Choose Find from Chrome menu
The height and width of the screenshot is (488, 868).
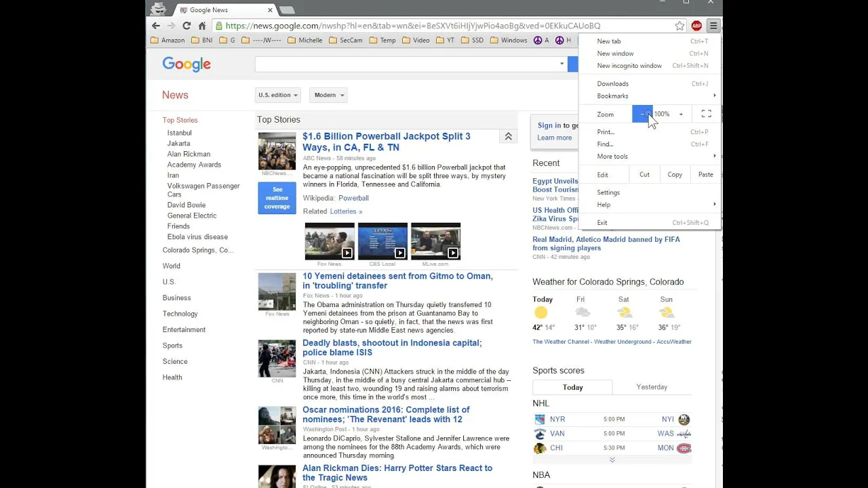(x=650, y=144)
